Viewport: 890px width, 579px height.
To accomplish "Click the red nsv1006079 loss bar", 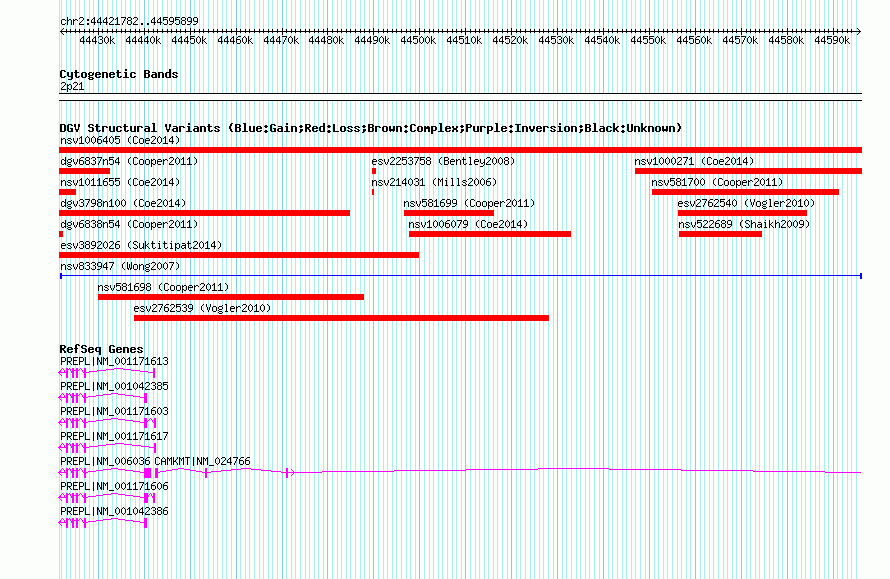I will pos(490,234).
